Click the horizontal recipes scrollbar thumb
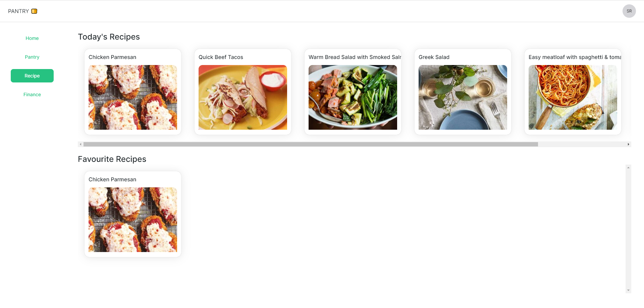This screenshot has width=644, height=308. (311, 144)
